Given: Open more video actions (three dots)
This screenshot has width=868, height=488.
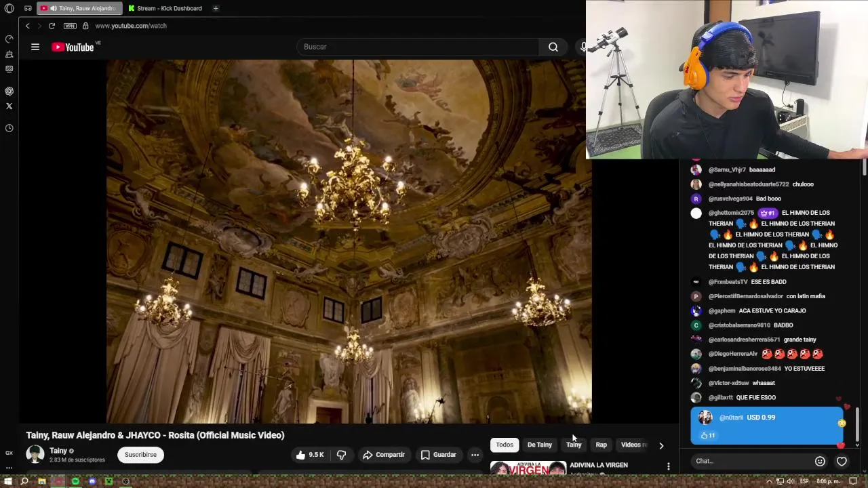Looking at the screenshot, I should tap(475, 455).
